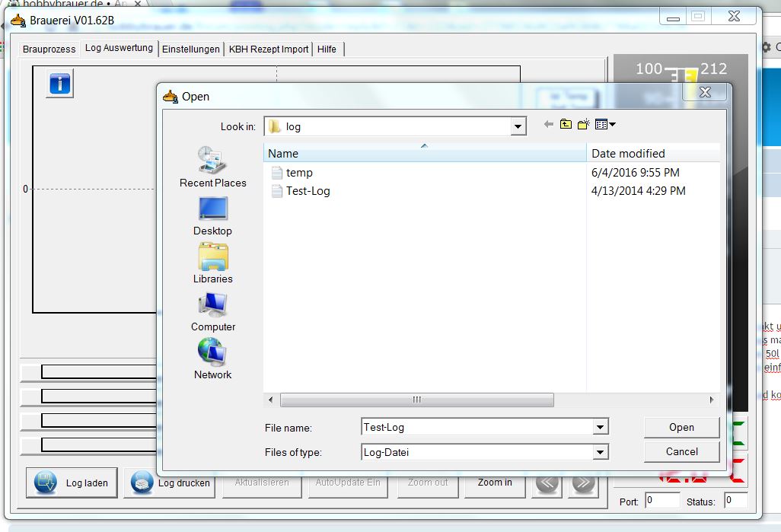The width and height of the screenshot is (781, 532).
Task: Open Recent Places in the sidebar
Action: click(212, 167)
